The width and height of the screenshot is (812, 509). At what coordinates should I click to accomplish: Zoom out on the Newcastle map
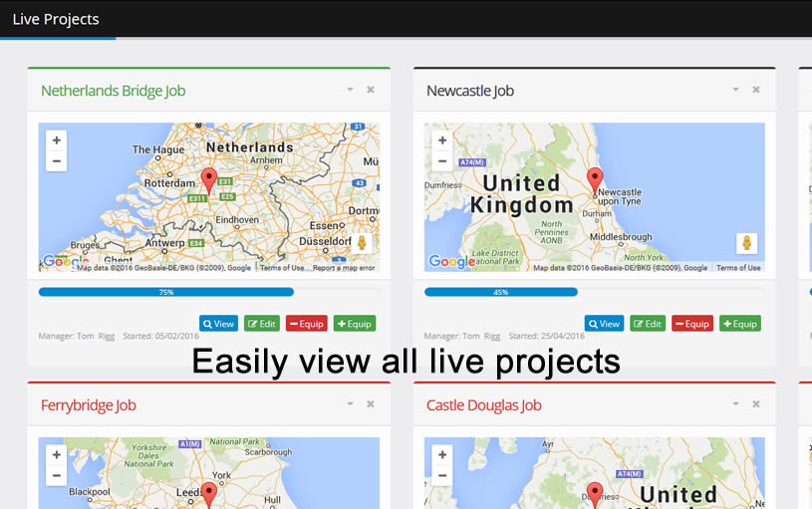coord(442,161)
